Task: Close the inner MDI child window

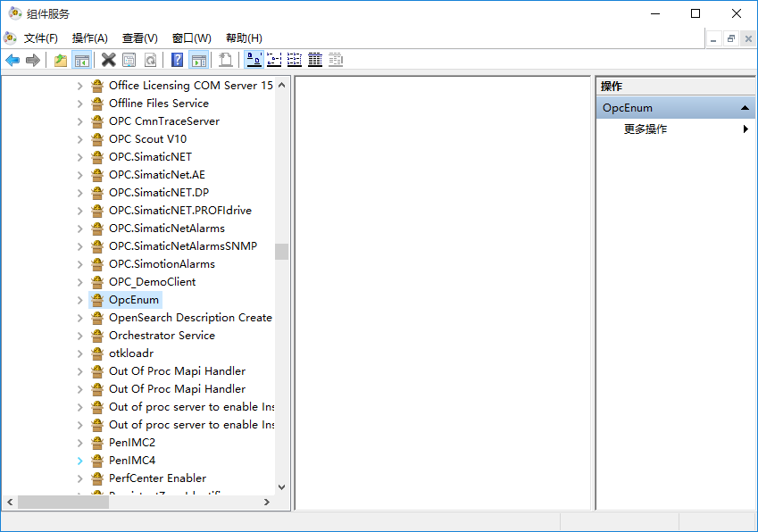Action: 748,38
